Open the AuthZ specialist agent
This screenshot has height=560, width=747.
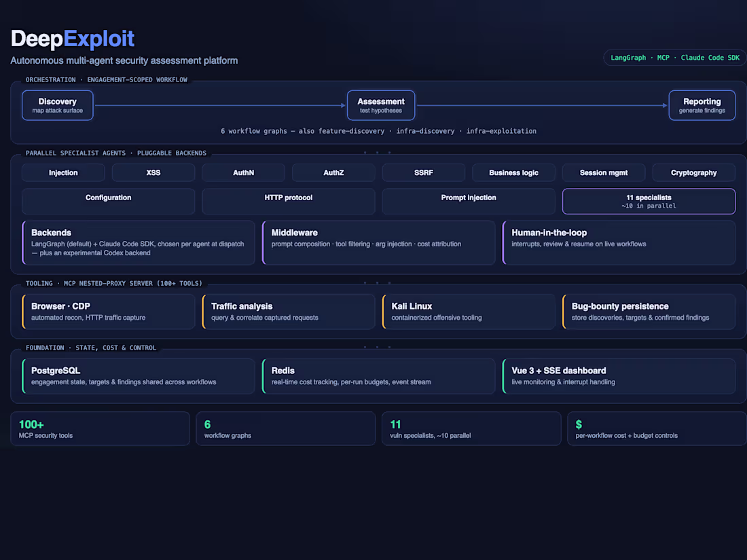tap(333, 172)
